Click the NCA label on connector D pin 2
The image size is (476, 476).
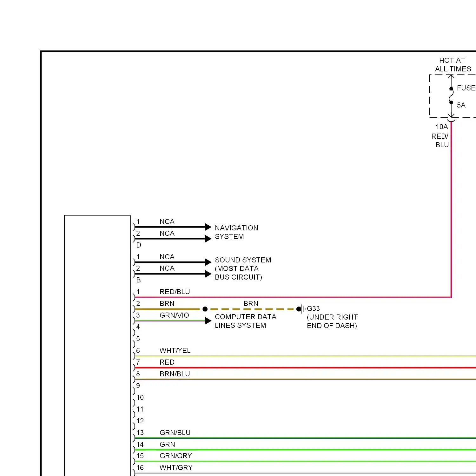167,233
